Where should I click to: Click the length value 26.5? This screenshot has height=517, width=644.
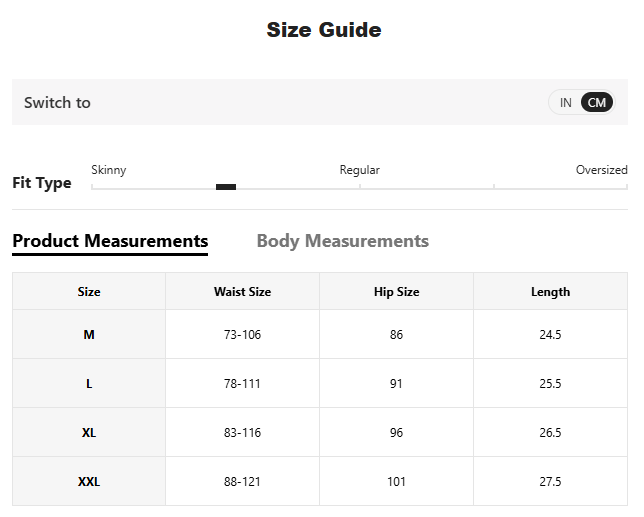click(x=550, y=433)
